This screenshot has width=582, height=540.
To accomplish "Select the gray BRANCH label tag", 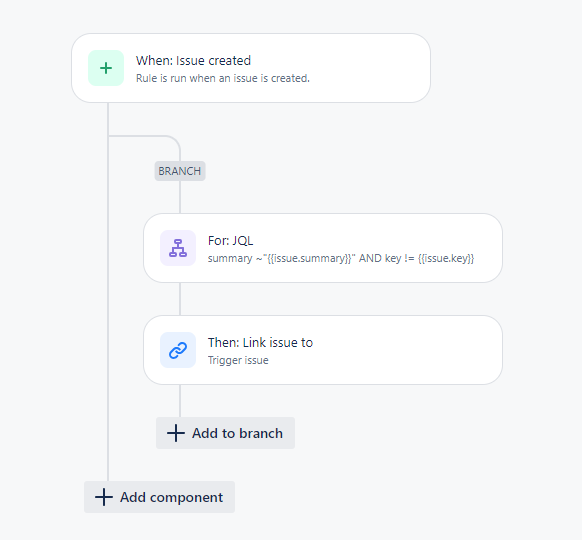I will coord(180,171).
